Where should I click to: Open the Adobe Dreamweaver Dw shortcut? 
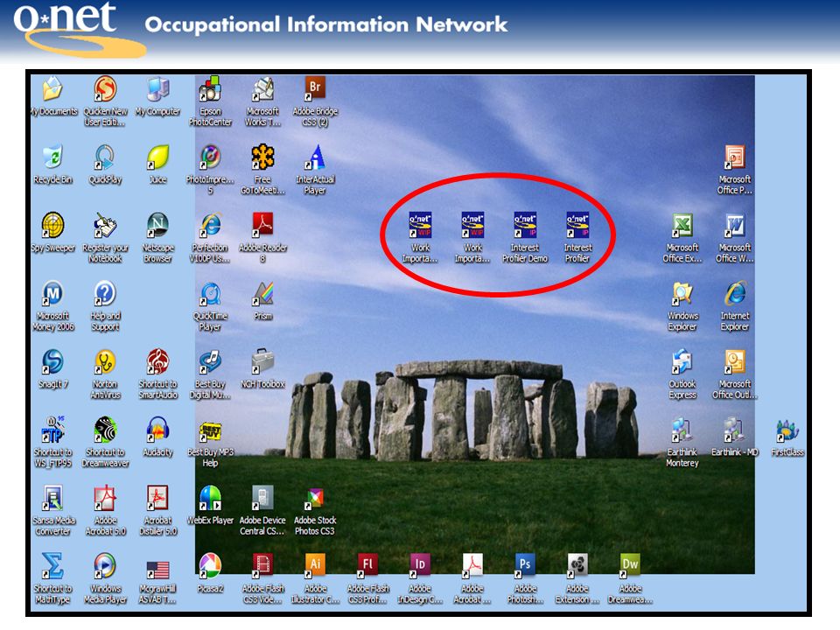(x=630, y=566)
